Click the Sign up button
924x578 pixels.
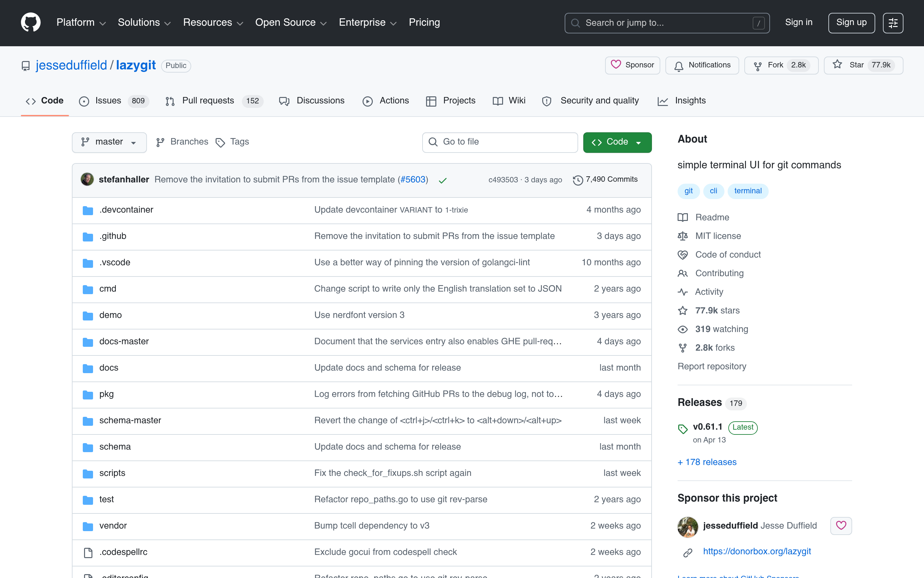tap(851, 23)
